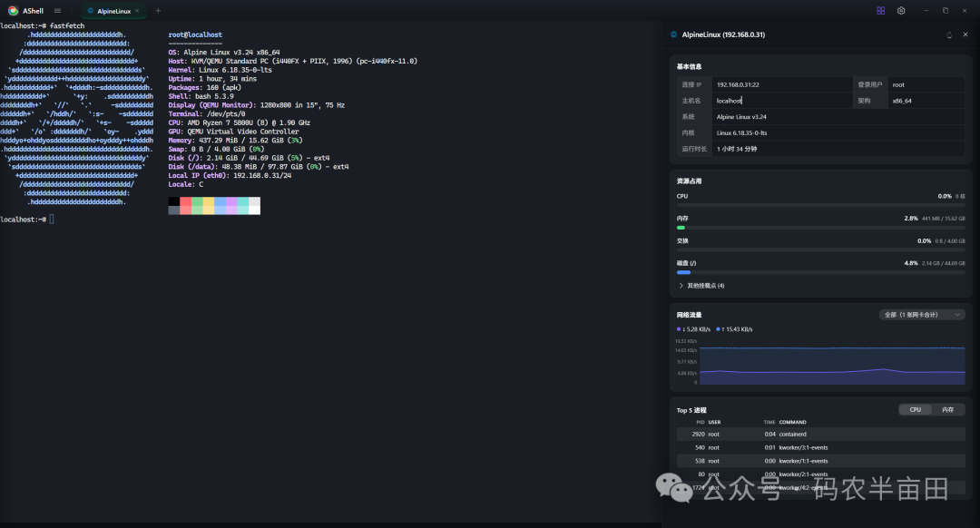Click the 交换 usage progress bar
980x528 pixels.
[x=820, y=250]
